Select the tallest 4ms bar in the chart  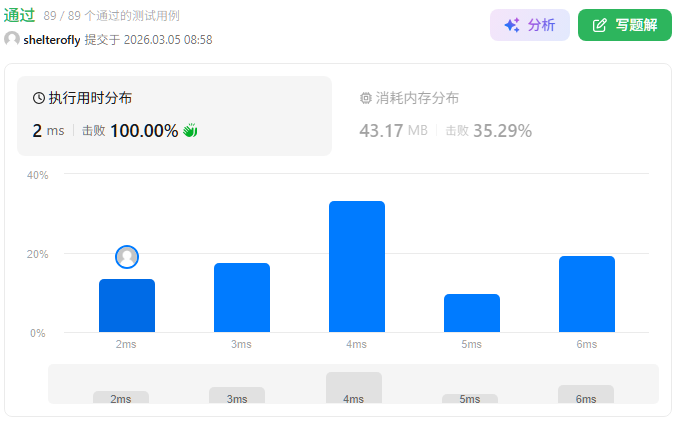(357, 267)
